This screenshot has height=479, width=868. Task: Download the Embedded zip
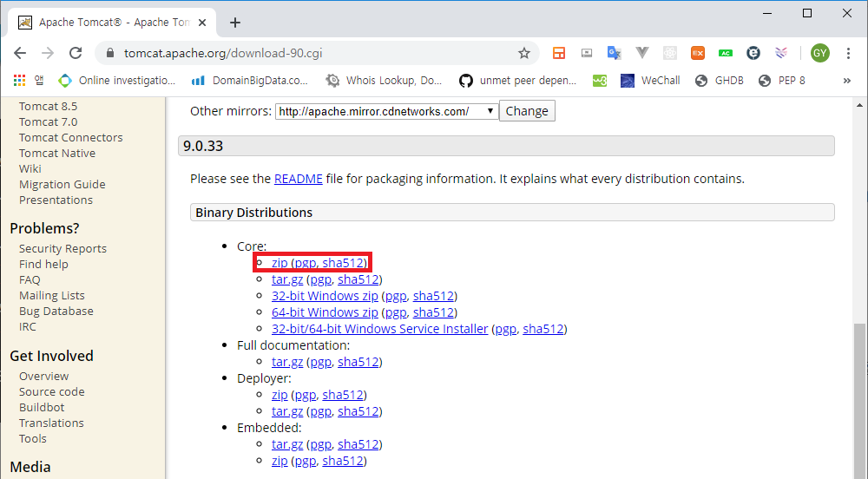pyautogui.click(x=279, y=461)
